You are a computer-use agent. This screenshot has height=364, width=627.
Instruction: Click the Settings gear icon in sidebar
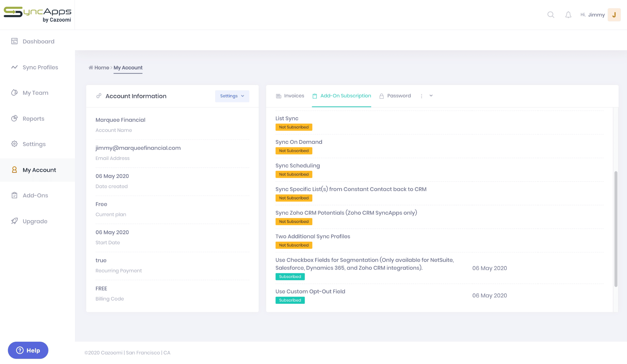tap(14, 144)
